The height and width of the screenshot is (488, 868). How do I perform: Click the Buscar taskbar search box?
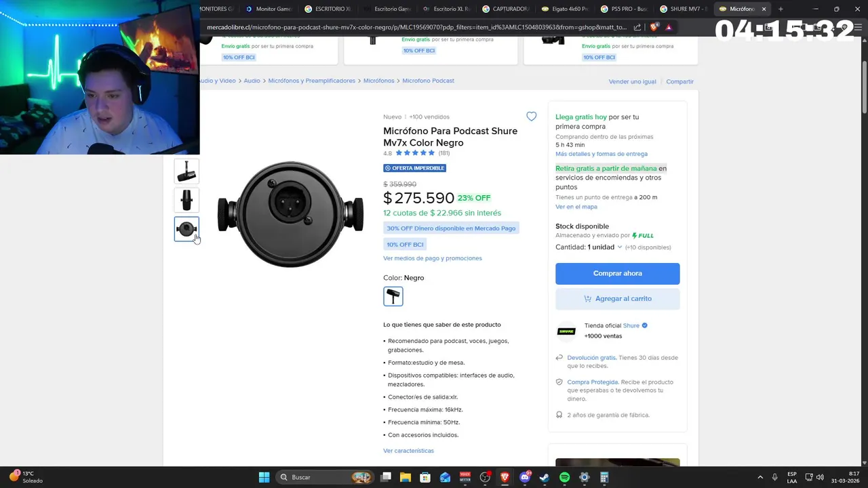pyautogui.click(x=324, y=477)
